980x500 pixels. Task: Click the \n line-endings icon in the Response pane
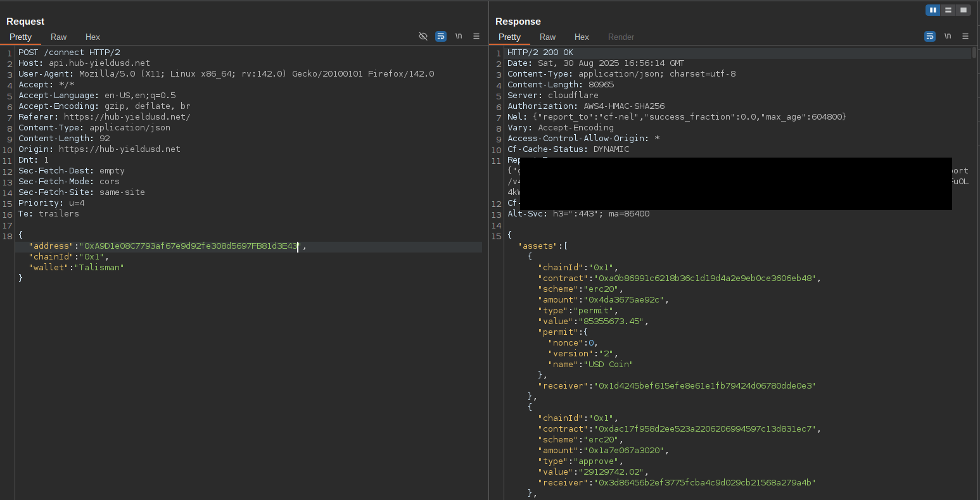948,36
